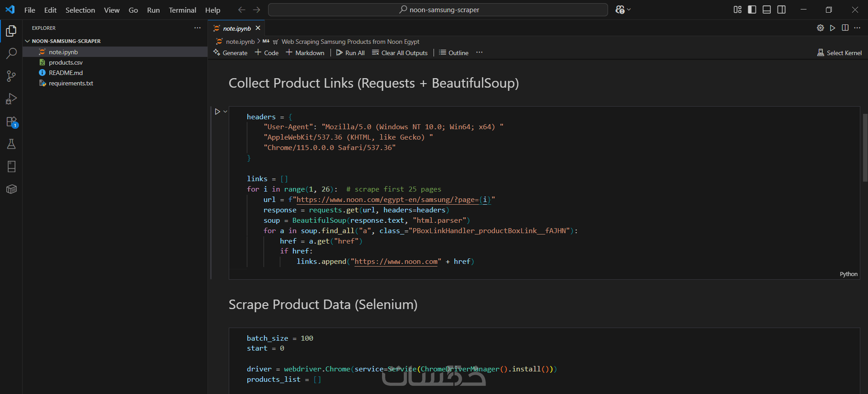The height and width of the screenshot is (394, 868).
Task: Open the Search view in activity bar
Action: [11, 53]
